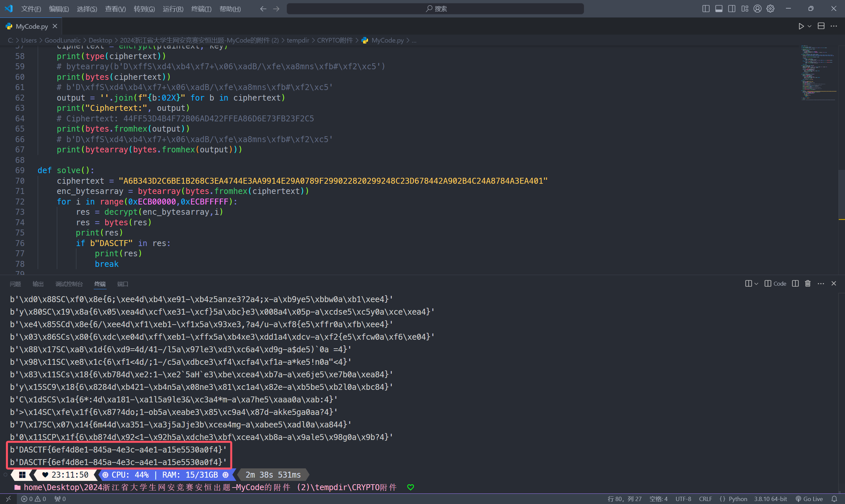Open the customize layout icon
This screenshot has height=504, width=845.
(744, 9)
